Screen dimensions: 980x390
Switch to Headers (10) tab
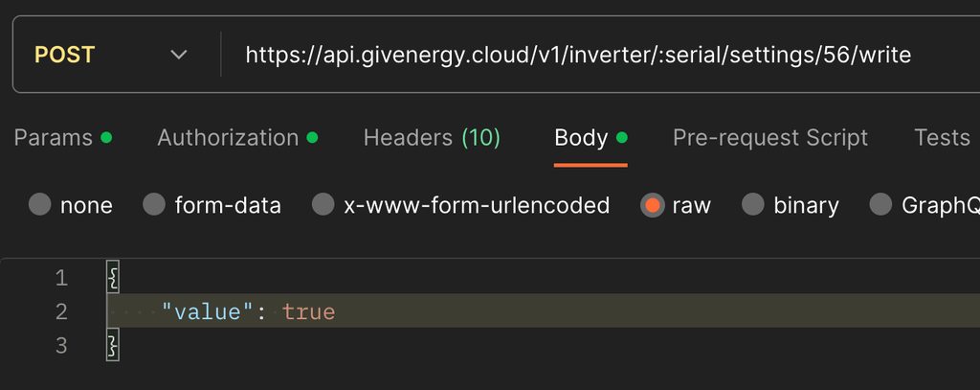[432, 138]
